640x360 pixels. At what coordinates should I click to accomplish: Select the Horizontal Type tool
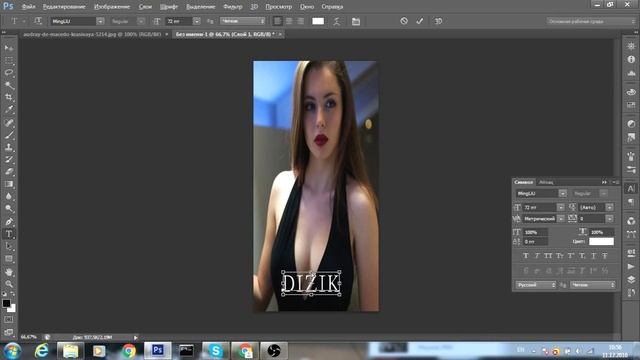pos(9,234)
